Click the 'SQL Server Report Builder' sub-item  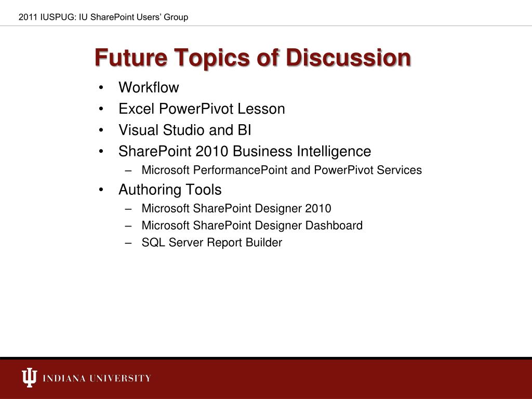212,243
